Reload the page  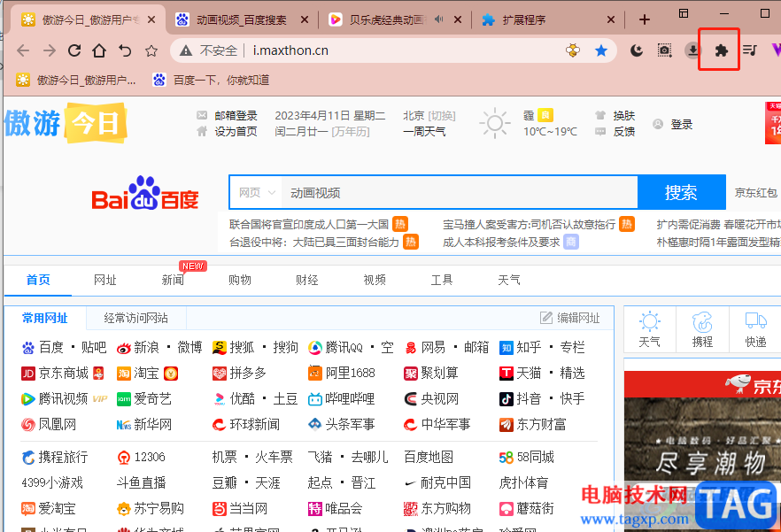[x=74, y=50]
